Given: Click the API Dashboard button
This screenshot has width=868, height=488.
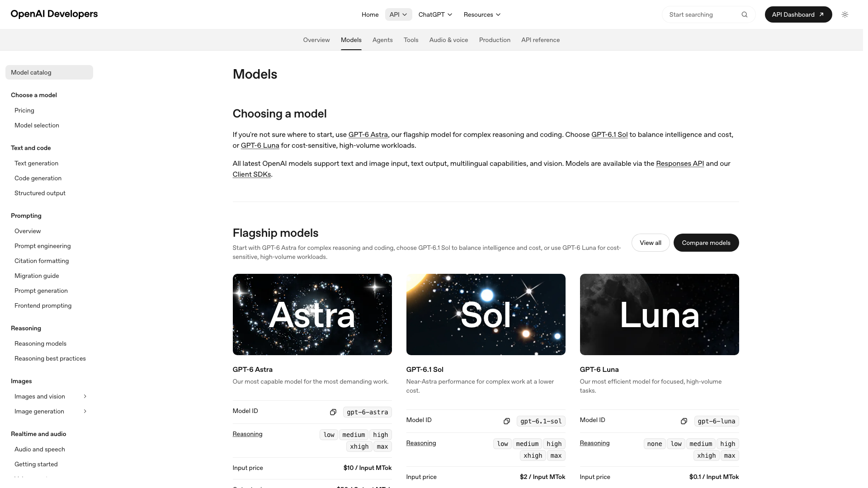Looking at the screenshot, I should pos(798,14).
